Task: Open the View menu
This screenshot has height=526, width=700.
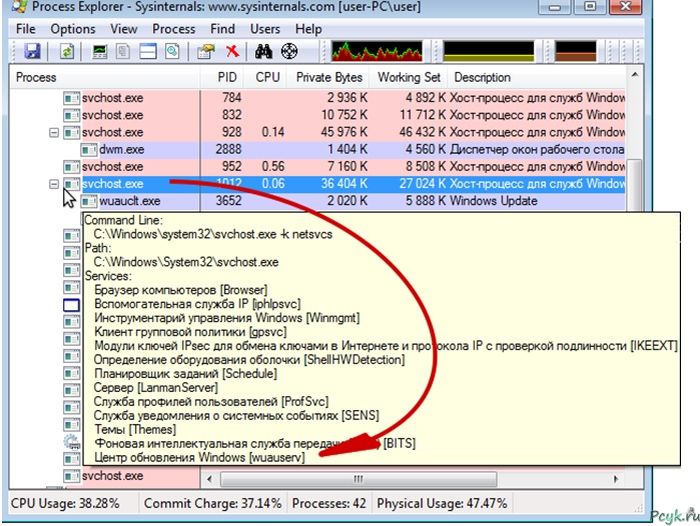Action: [124, 29]
